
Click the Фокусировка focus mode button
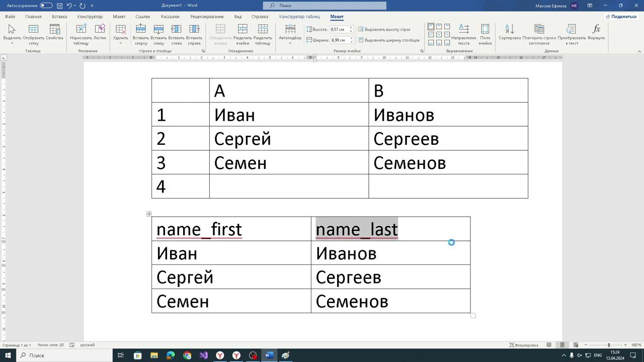[524, 345]
